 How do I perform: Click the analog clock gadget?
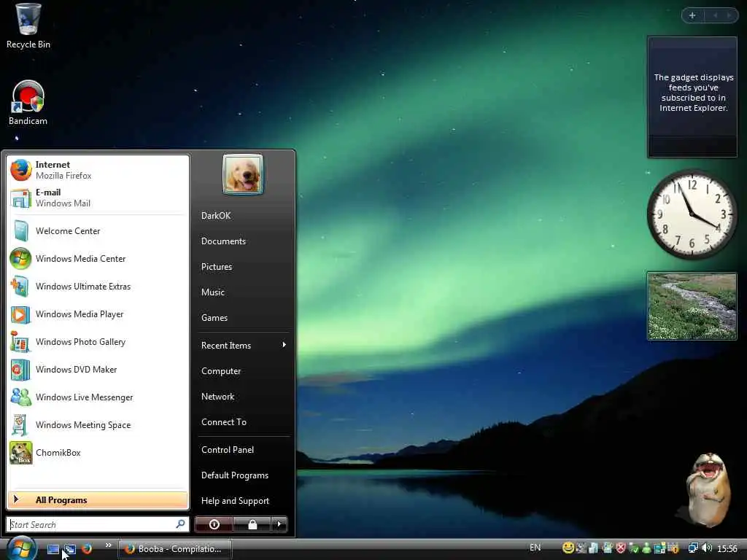pyautogui.click(x=692, y=214)
